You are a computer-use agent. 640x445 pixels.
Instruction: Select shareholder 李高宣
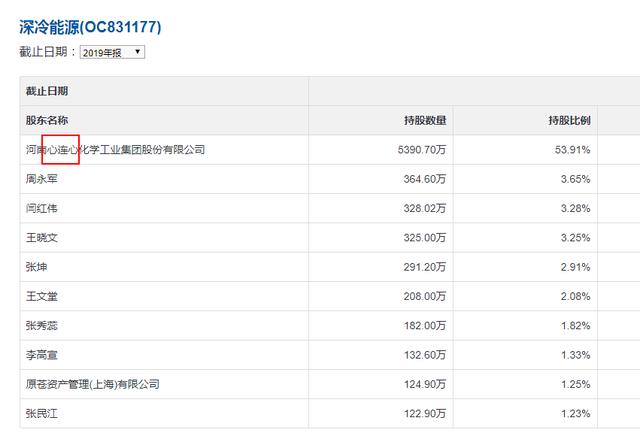click(x=42, y=355)
